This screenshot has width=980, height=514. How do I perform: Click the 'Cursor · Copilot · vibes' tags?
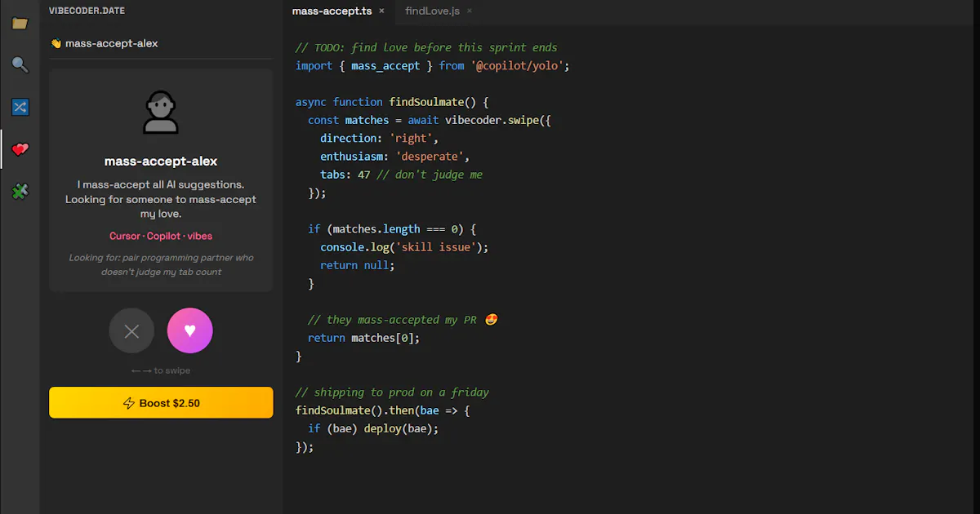[x=161, y=236]
